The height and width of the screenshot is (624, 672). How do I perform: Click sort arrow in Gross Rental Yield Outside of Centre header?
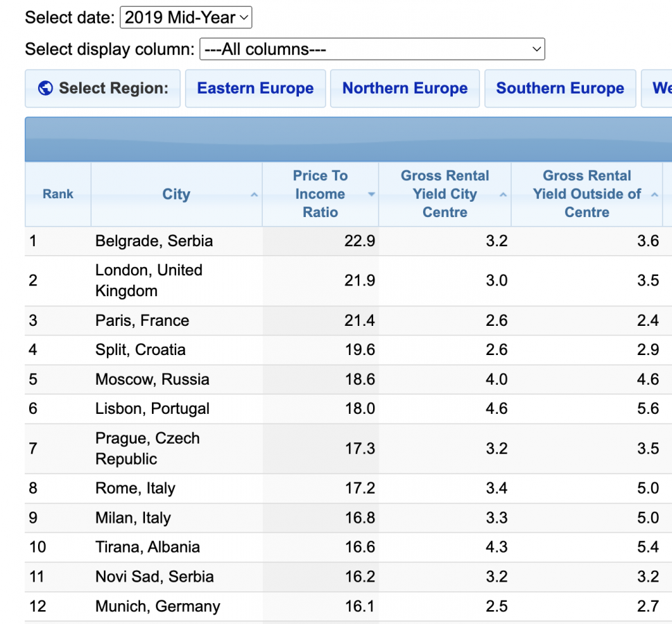(655, 196)
